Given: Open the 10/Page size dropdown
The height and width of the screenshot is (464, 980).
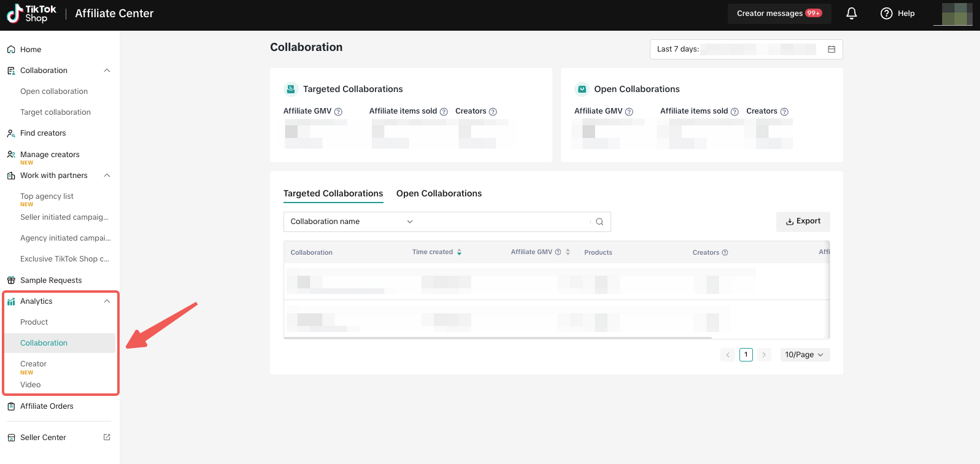Looking at the screenshot, I should coord(804,355).
